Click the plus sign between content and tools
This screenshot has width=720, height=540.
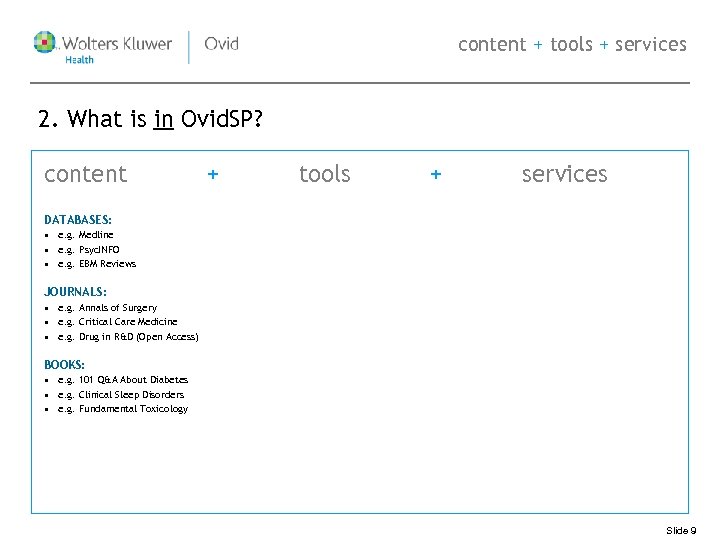click(x=213, y=174)
